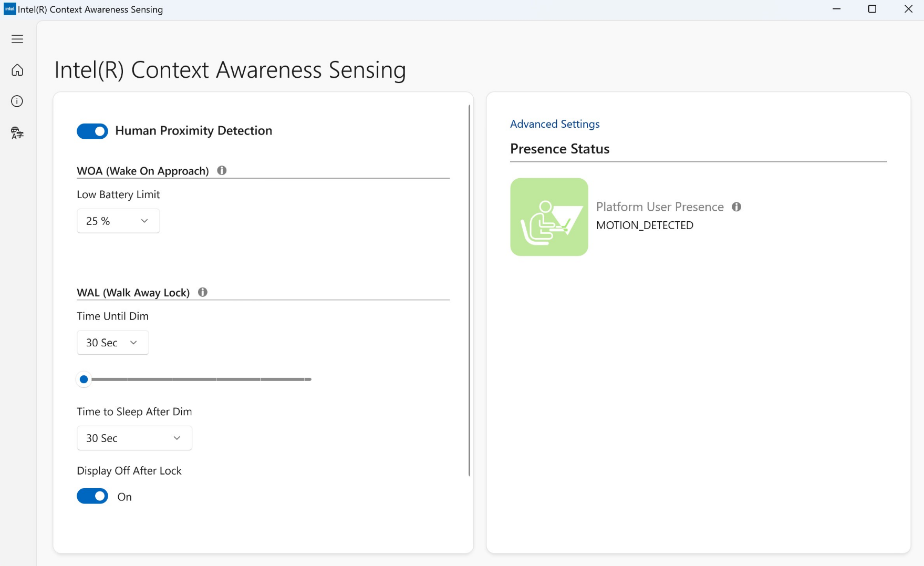Click the Intel logo in title bar
This screenshot has height=566, width=924.
pyautogui.click(x=9, y=9)
